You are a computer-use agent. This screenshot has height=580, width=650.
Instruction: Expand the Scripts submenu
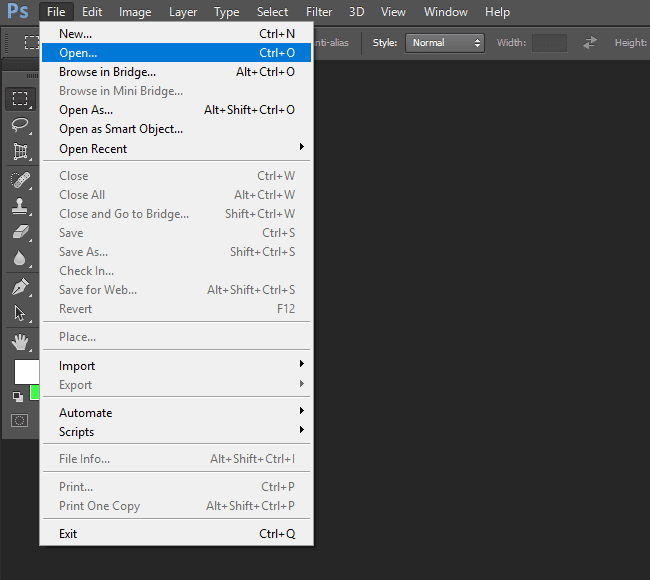[176, 432]
